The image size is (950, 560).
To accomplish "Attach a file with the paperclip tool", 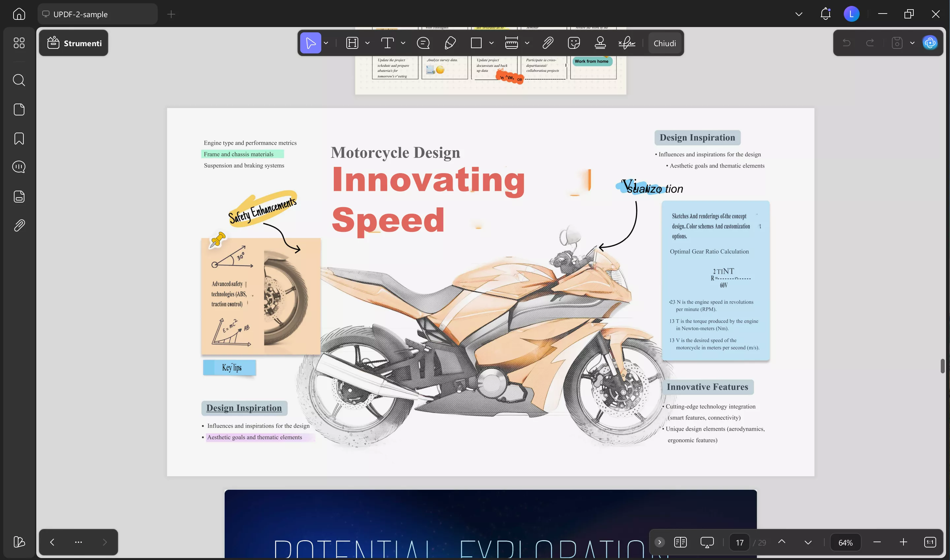I will [548, 43].
